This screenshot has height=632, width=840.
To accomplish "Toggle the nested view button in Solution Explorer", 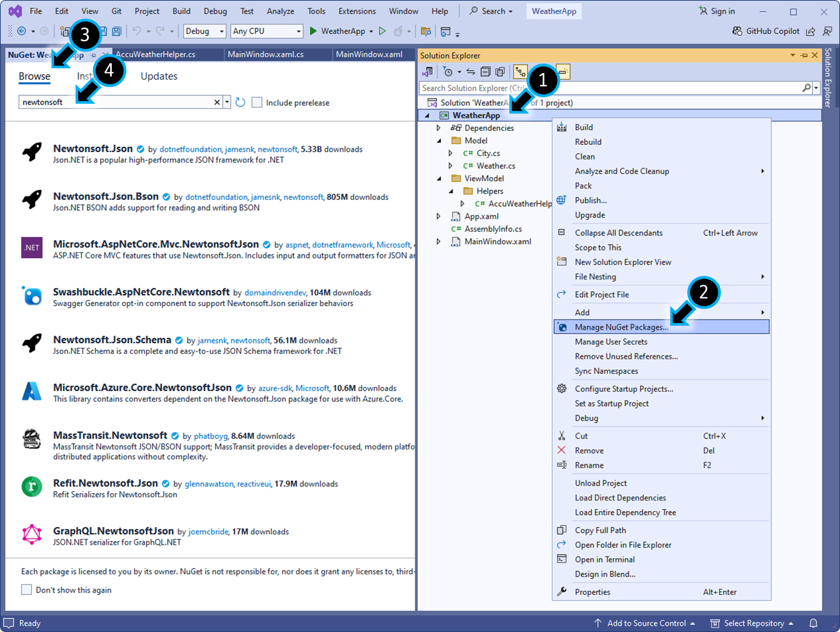I will pyautogui.click(x=520, y=72).
